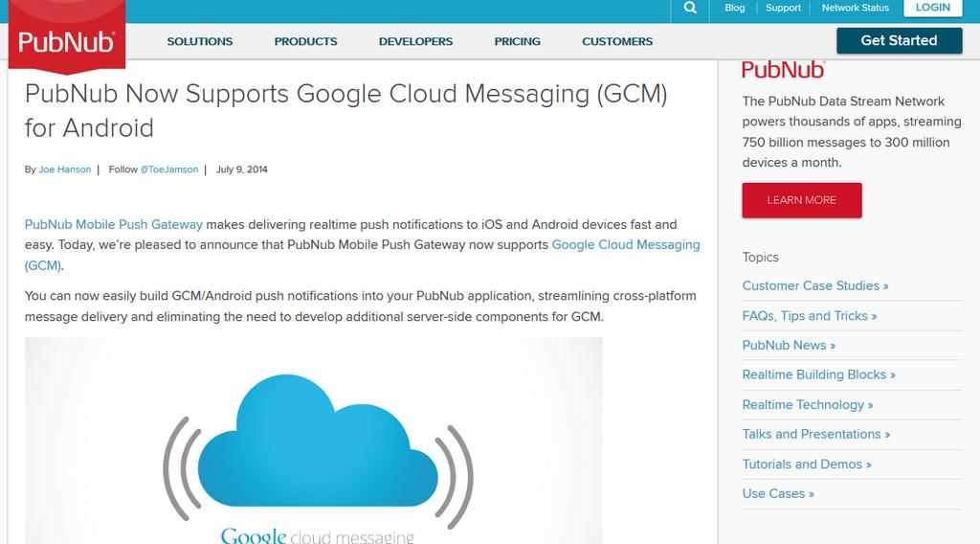Viewport: 980px width, 544px height.
Task: Click the July 9, 2014 date
Action: (242, 170)
